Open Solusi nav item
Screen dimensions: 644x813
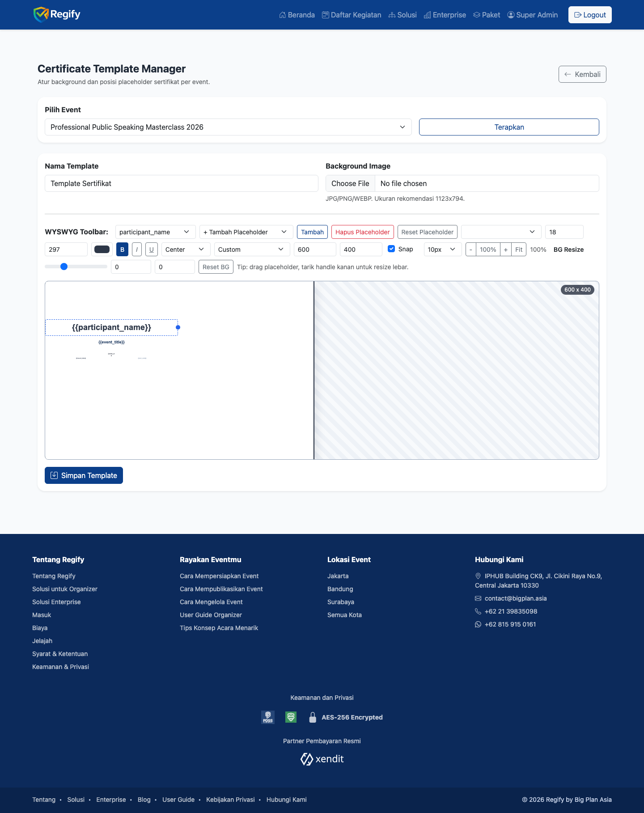pyautogui.click(x=402, y=15)
